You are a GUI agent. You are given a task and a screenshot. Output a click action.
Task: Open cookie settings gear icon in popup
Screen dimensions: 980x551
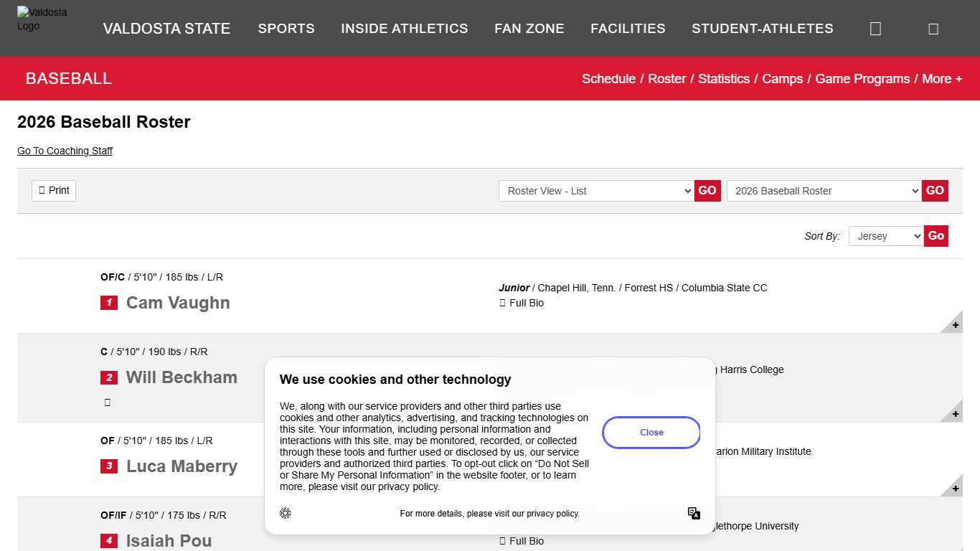tap(286, 513)
